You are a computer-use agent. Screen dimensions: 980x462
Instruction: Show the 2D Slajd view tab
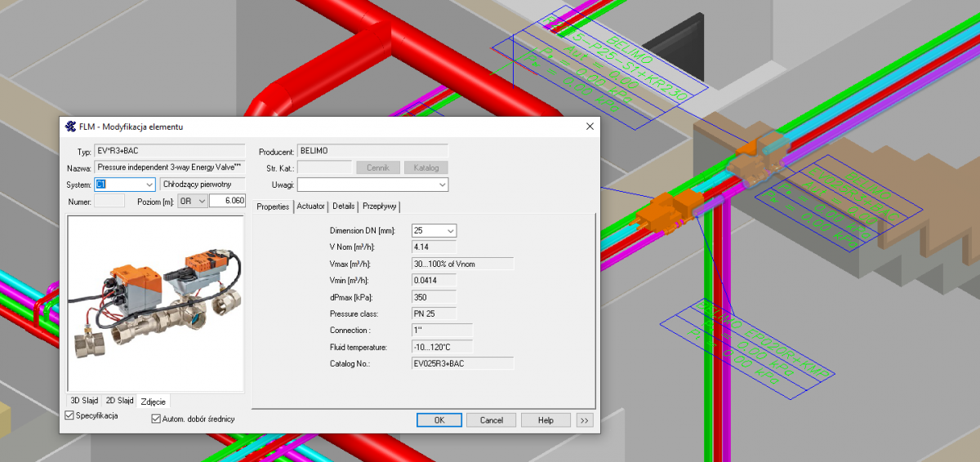click(119, 401)
